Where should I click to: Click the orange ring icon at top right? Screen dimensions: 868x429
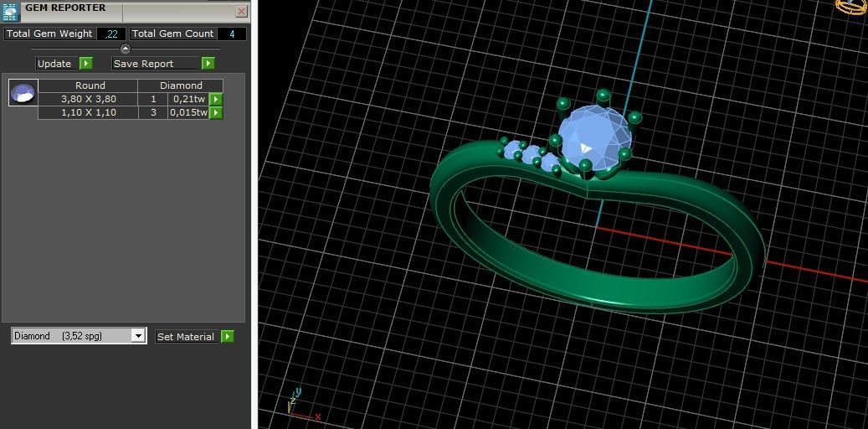(852, 6)
